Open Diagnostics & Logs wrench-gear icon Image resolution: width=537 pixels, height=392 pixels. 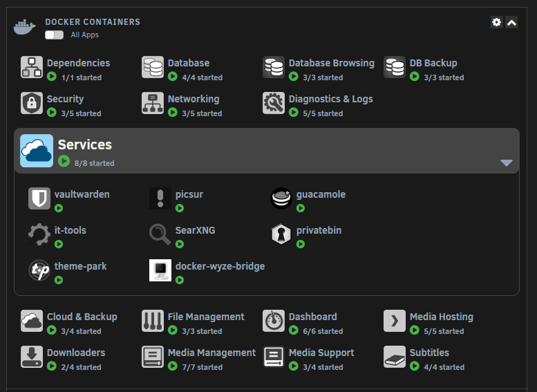[x=274, y=103]
